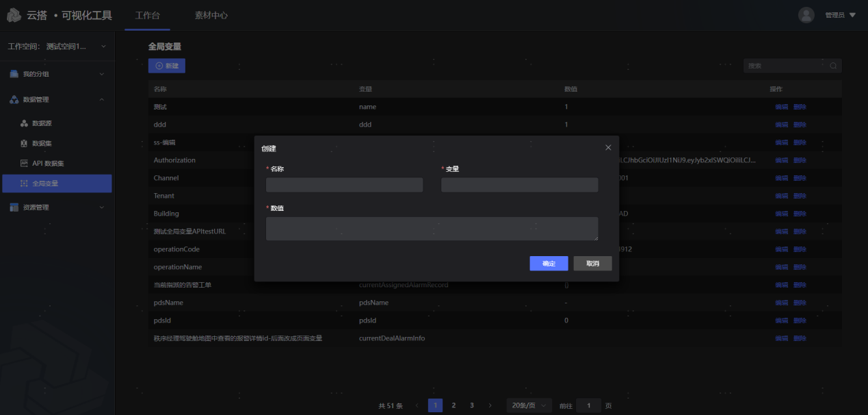Image resolution: width=868 pixels, height=415 pixels.
Task: Click the 确定 button
Action: [x=549, y=264]
